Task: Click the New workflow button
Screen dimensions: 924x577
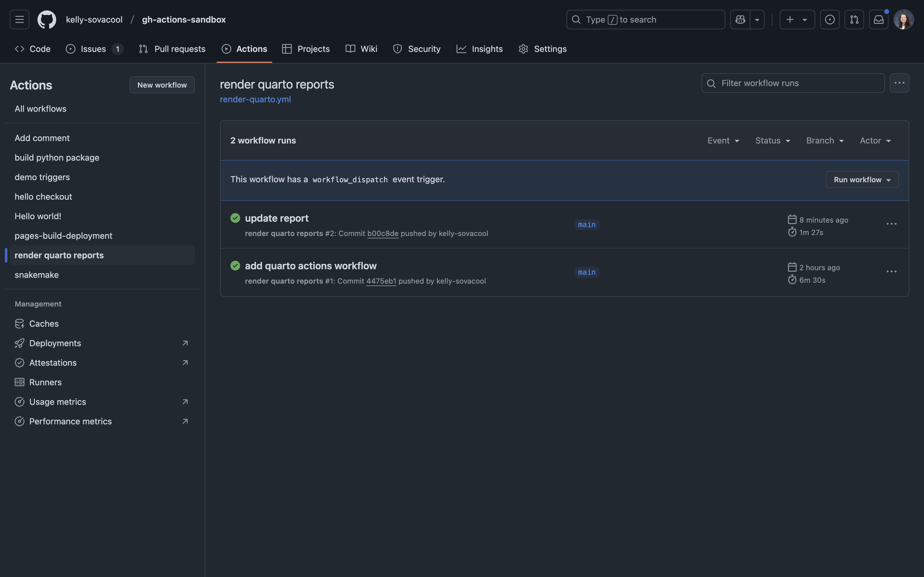Action: click(x=162, y=85)
